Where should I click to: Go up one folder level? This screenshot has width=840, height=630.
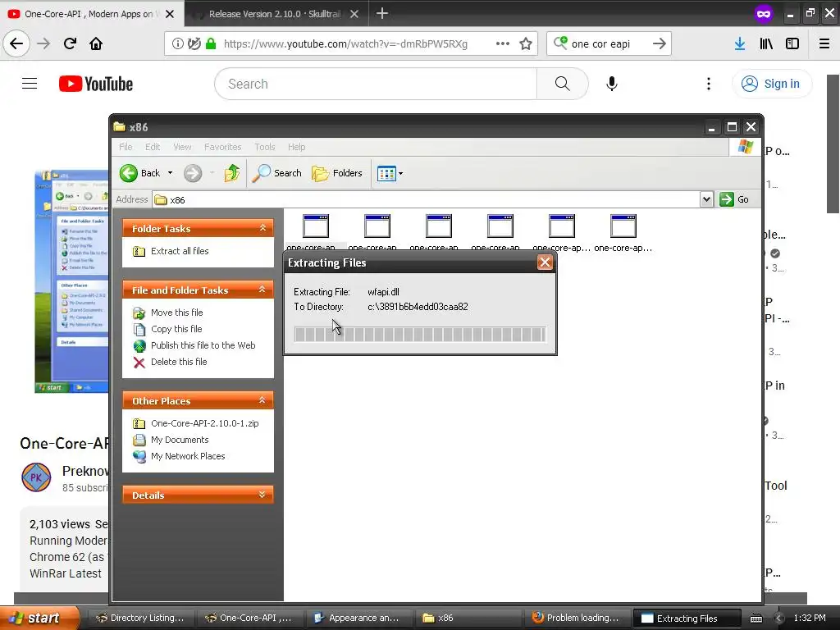click(232, 173)
